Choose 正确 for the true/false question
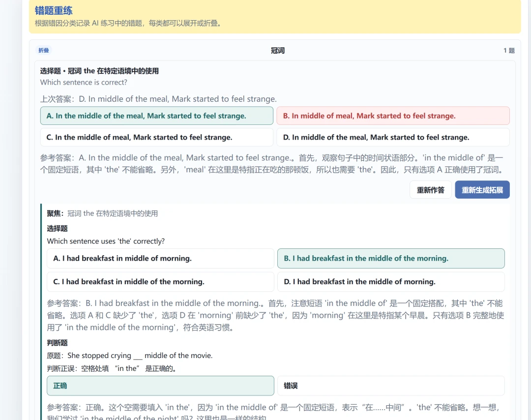 (x=160, y=386)
